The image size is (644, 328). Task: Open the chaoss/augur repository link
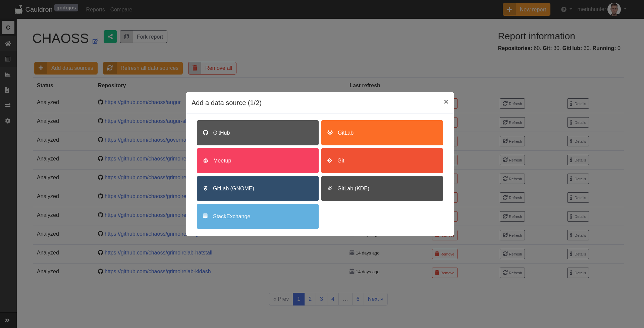[x=143, y=102]
